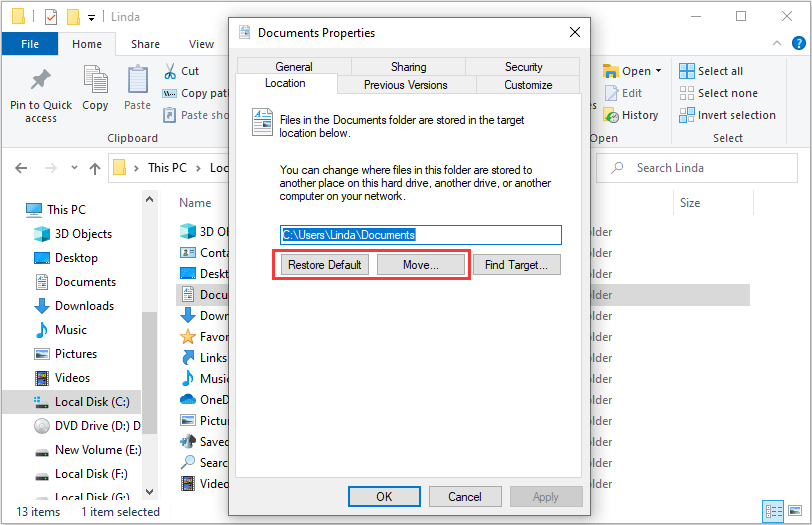This screenshot has height=525, width=812.
Task: Select This PC in navigation pane
Action: point(56,210)
